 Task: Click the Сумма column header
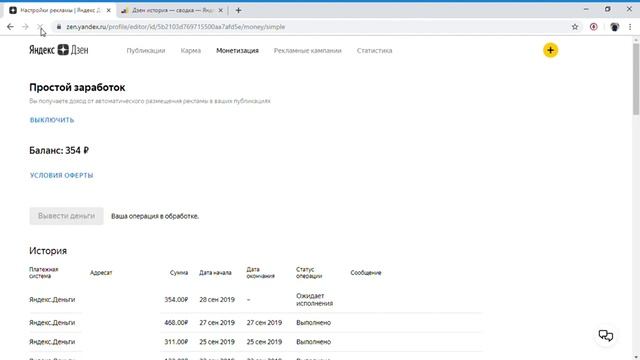click(179, 273)
